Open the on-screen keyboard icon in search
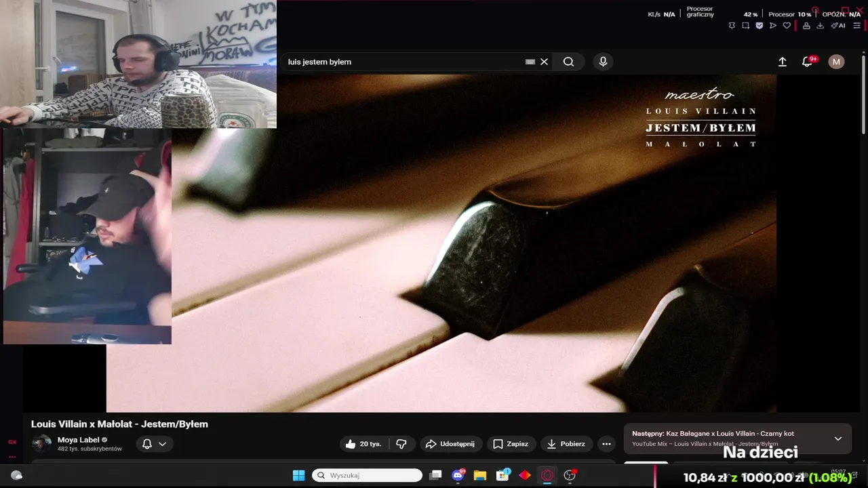 (x=530, y=62)
